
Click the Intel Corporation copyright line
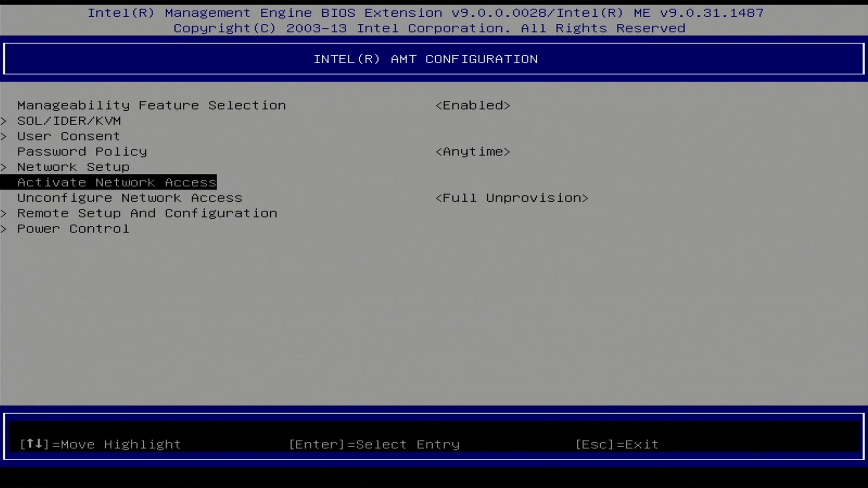click(x=429, y=28)
